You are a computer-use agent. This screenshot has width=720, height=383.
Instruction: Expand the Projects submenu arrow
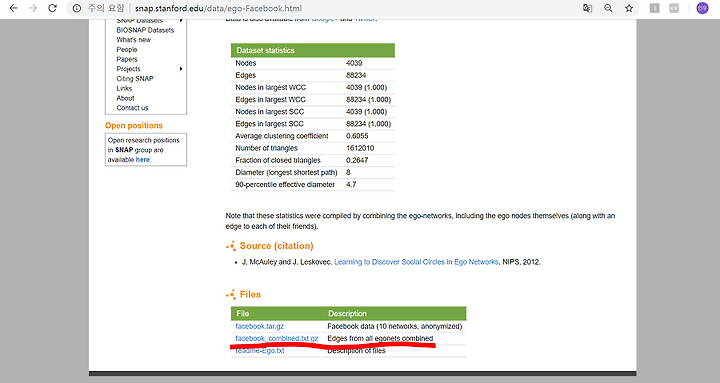181,69
